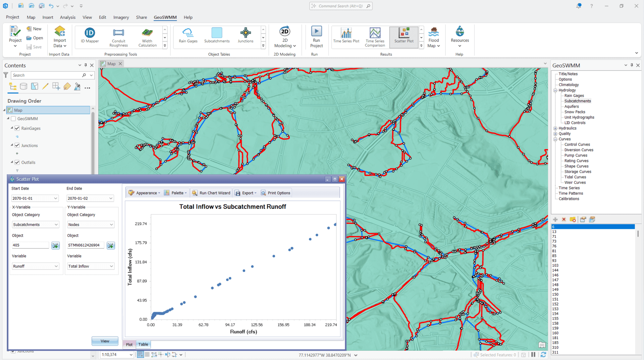The height and width of the screenshot is (360, 644).
Task: Collapse the Hydrology tree node
Action: (556, 90)
